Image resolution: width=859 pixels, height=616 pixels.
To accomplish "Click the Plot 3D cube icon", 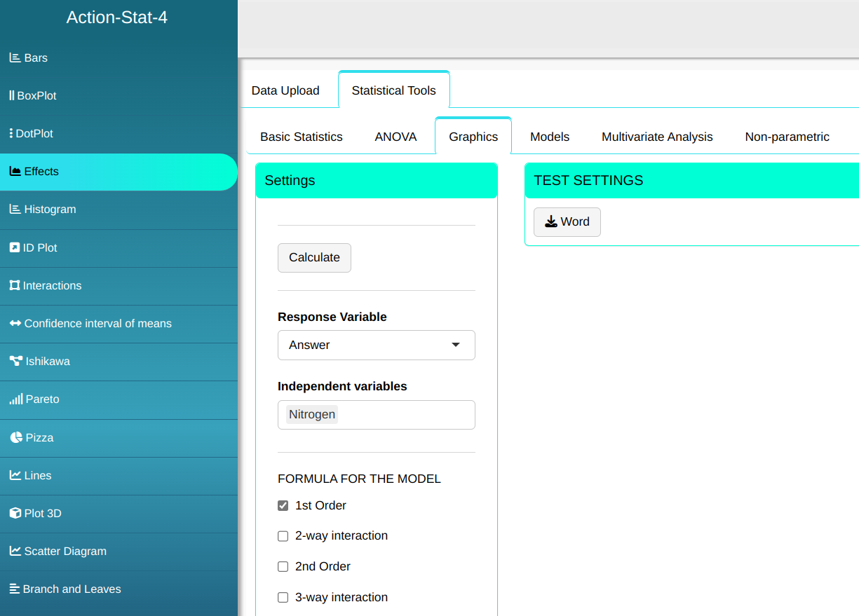I will [15, 514].
